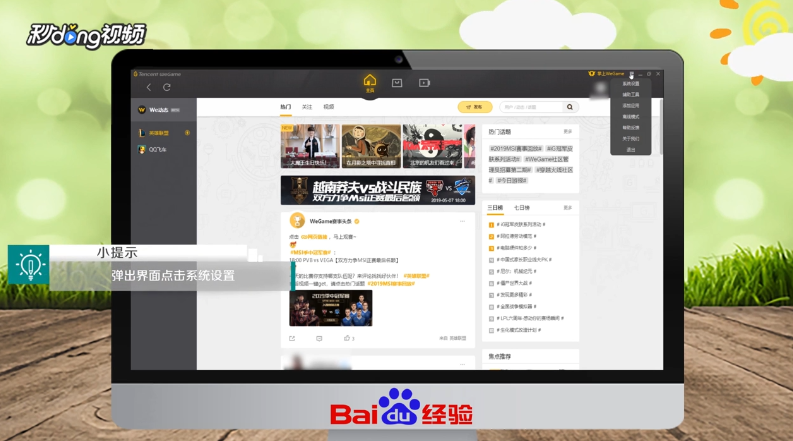Open rank 9 topic starting with LPL

[x=530, y=318]
